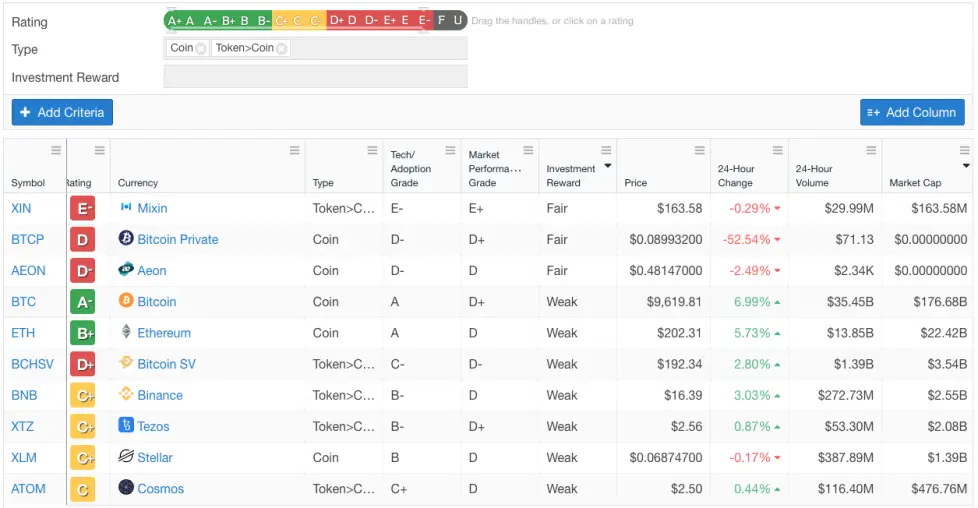This screenshot has width=978, height=508.
Task: Open the XIN symbol link
Action: pos(21,208)
